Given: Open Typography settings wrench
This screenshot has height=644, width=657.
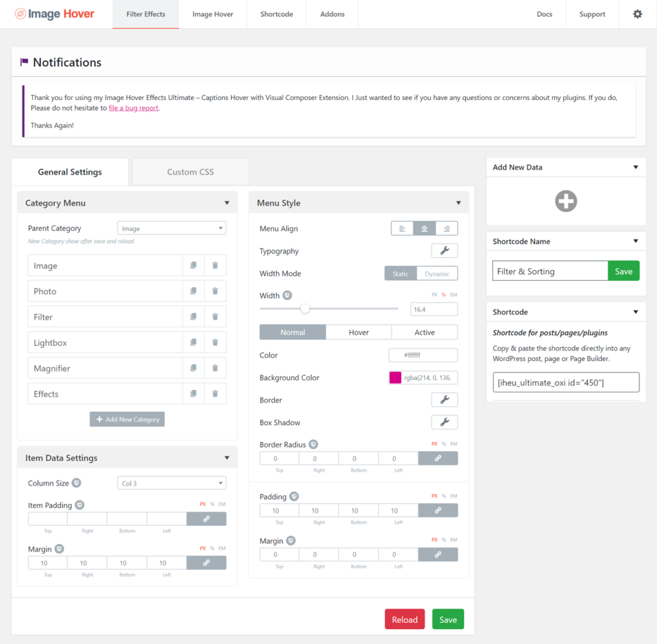Looking at the screenshot, I should click(445, 251).
